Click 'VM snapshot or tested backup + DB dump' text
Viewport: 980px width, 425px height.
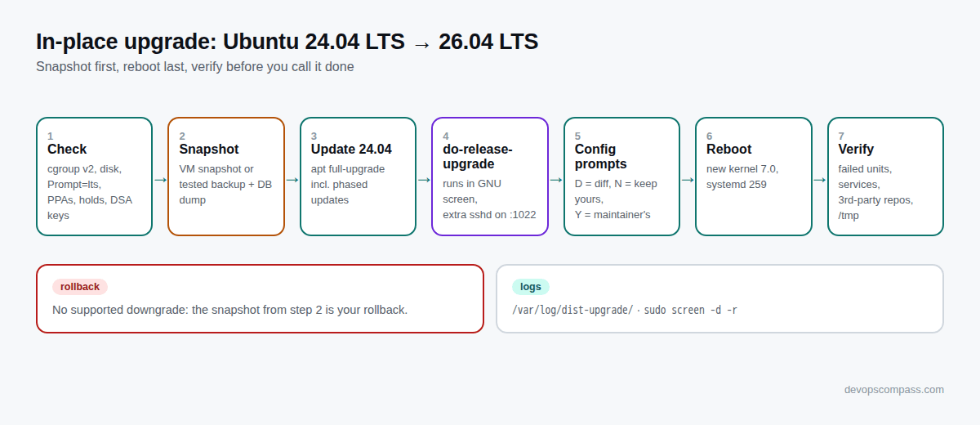click(225, 185)
